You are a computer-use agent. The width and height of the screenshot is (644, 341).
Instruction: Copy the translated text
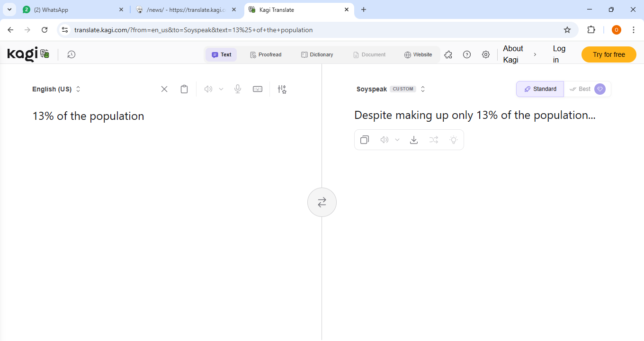pyautogui.click(x=365, y=140)
